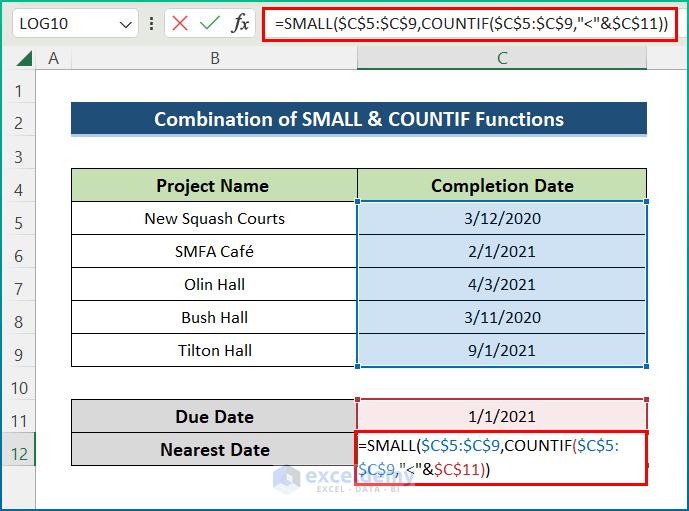This screenshot has width=689, height=511.
Task: Select the date cell 3/11/2020
Action: (502, 317)
